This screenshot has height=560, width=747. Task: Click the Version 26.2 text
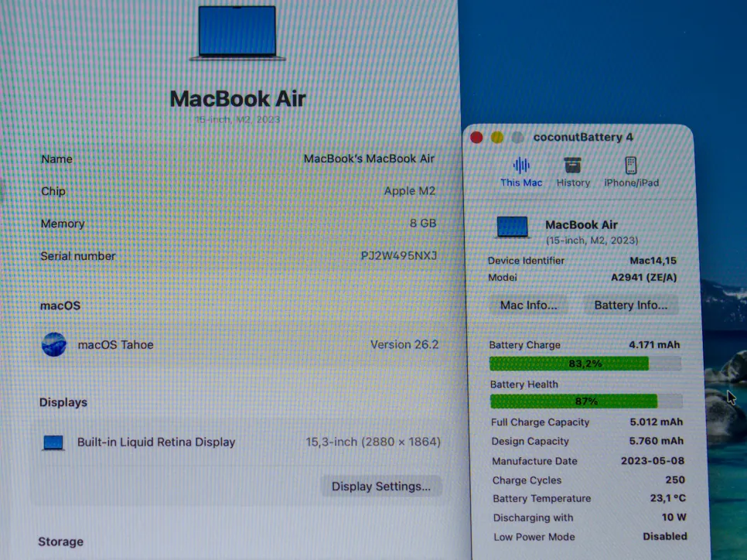(x=404, y=345)
